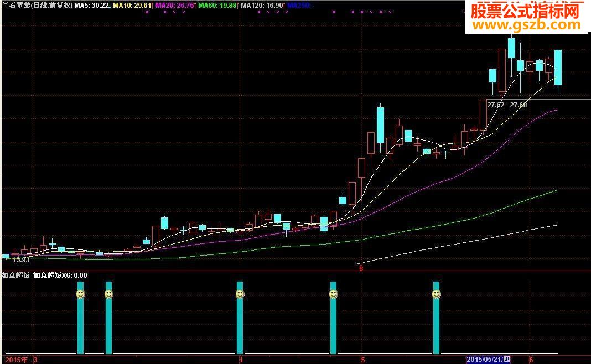Click the 27.62 - 27.68 price gap label
The width and height of the screenshot is (591, 364).
tap(507, 105)
